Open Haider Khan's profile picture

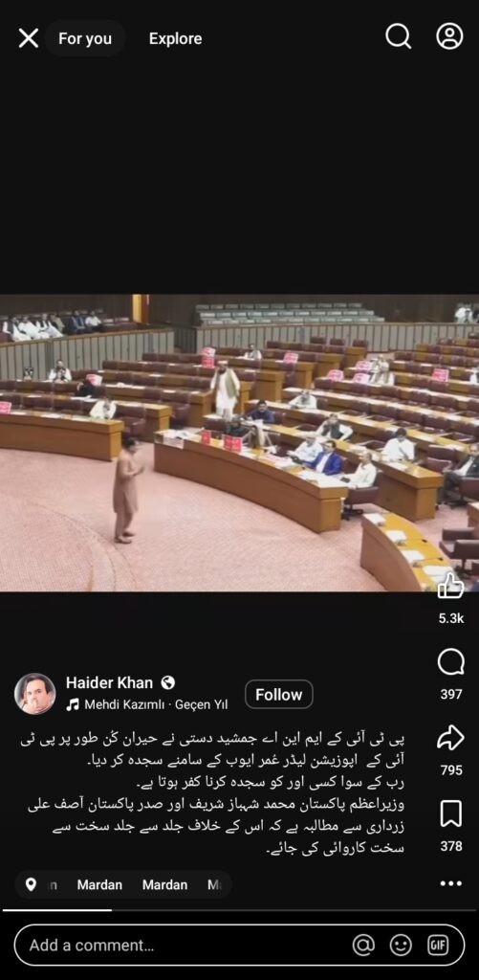(35, 694)
